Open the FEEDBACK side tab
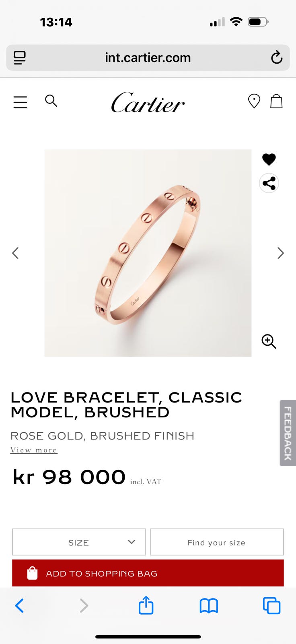Viewport: 296px width, 644px height. click(x=288, y=433)
